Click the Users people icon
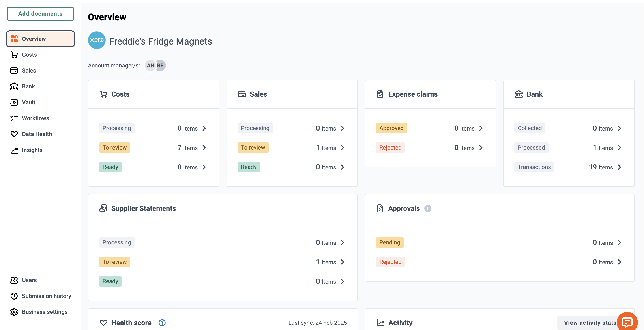 [x=14, y=280]
